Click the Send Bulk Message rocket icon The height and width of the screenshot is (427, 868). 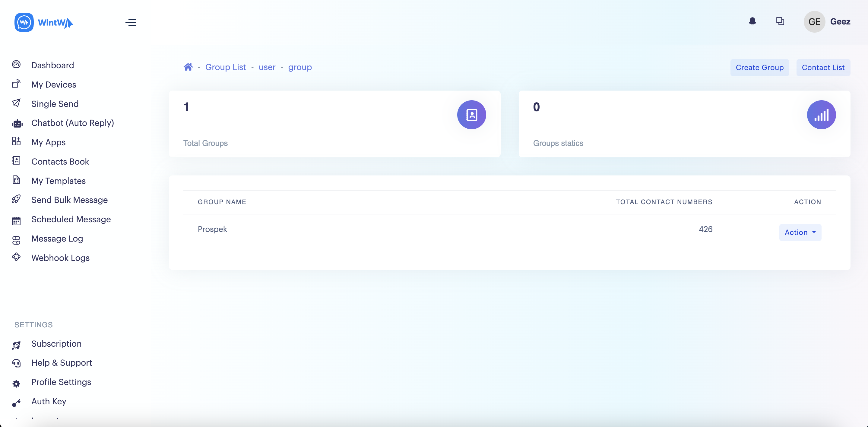pyautogui.click(x=16, y=199)
